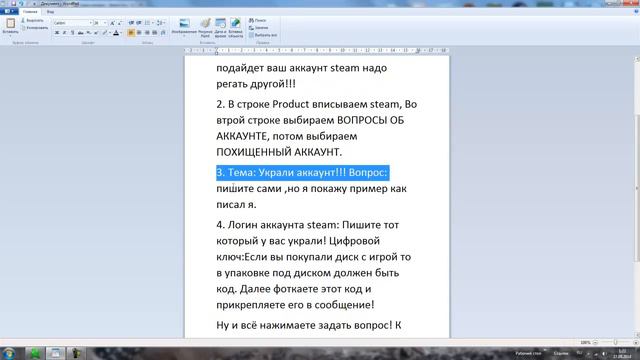Click the taskbar clock and date
This screenshot has height=360, width=640.
622,354
